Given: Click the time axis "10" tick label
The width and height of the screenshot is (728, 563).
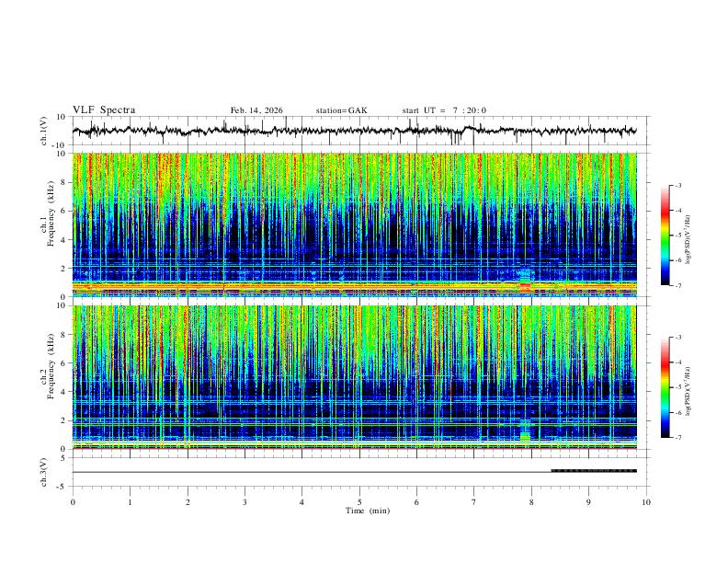Looking at the screenshot, I should [x=646, y=502].
